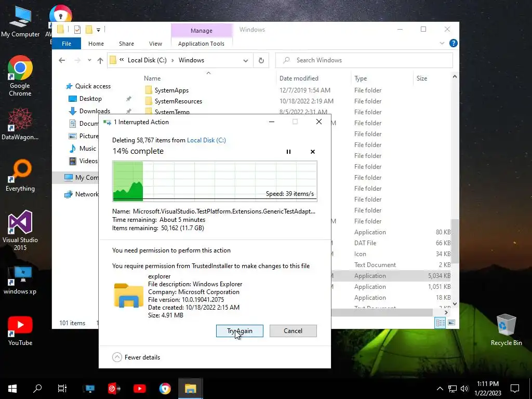Click the deletion progress graph
Viewport: 532px width, 399px height.
pyautogui.click(x=215, y=181)
